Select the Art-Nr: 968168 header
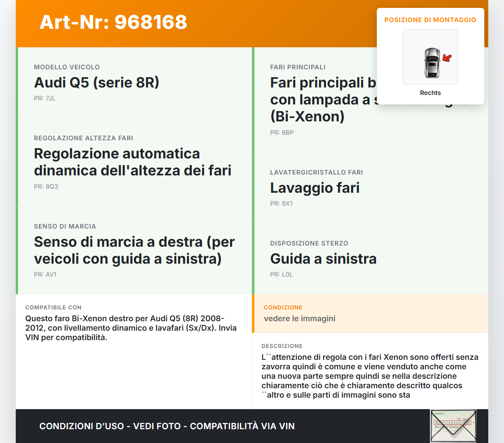The image size is (504, 443). click(x=113, y=22)
